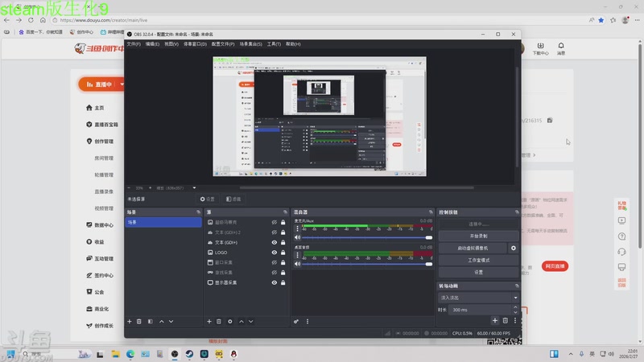Click the 启动虚拟摄像机 button
Image resolution: width=644 pixels, height=362 pixels.
coord(473,248)
